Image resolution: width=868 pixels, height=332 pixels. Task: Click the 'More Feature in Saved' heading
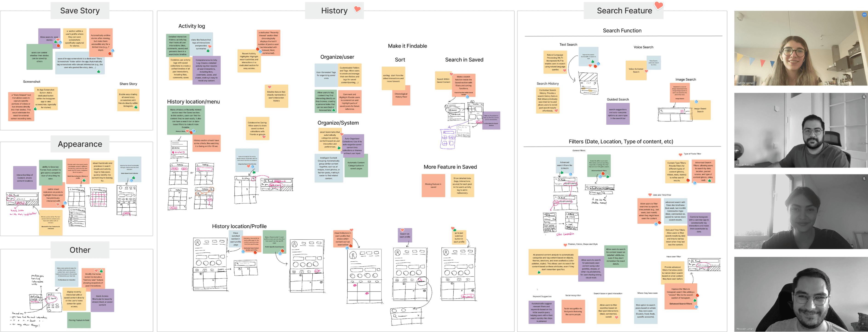pyautogui.click(x=450, y=167)
